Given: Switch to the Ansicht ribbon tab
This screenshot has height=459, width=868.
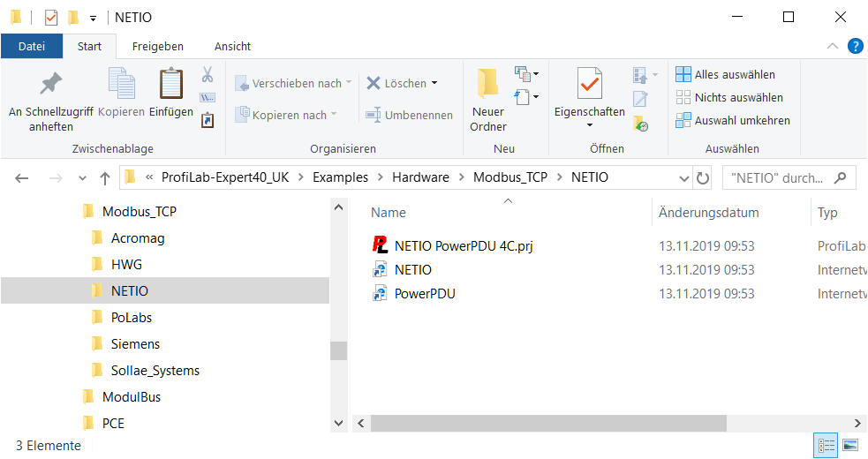Looking at the screenshot, I should pos(232,47).
